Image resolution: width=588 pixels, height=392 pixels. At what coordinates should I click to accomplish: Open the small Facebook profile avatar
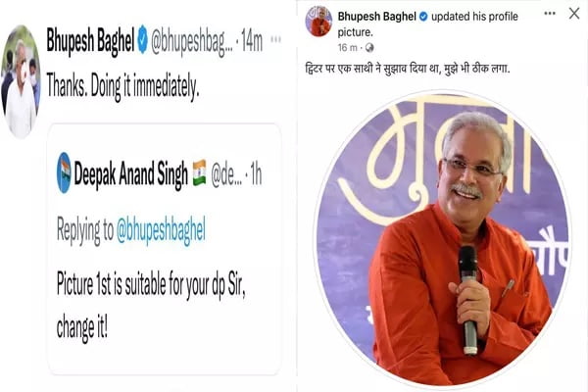click(318, 22)
